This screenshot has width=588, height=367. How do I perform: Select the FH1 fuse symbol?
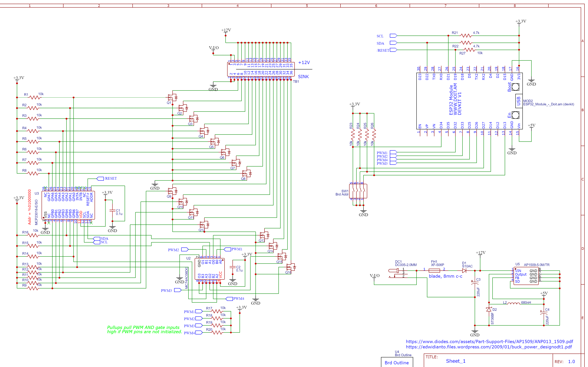coord(434,270)
